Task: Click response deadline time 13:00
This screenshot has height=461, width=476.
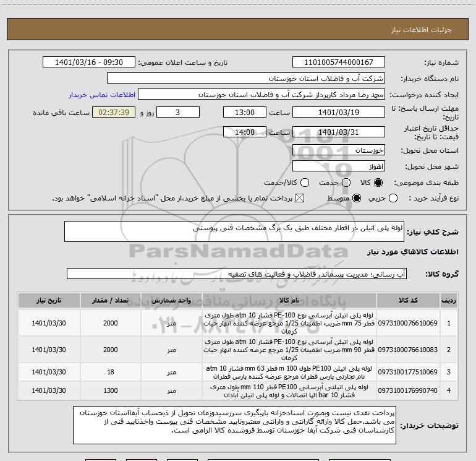Action: pos(245,112)
